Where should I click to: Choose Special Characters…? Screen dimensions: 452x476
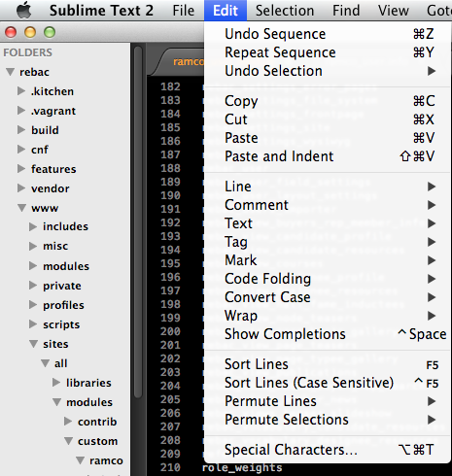328,450
